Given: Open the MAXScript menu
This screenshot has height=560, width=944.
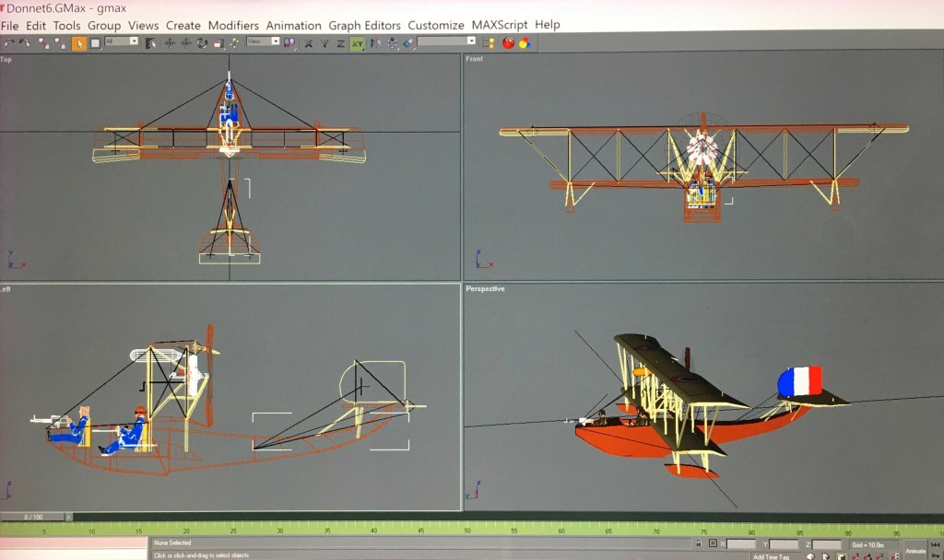Looking at the screenshot, I should pyautogui.click(x=500, y=25).
